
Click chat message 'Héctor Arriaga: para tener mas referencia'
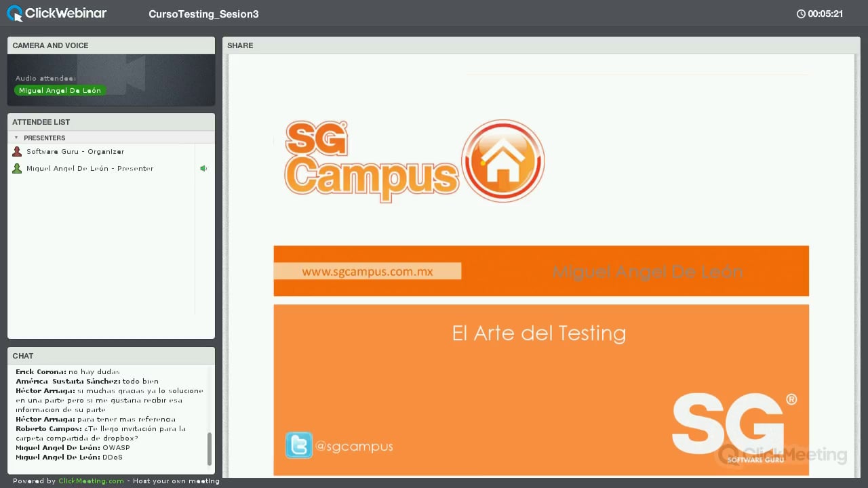coord(96,420)
